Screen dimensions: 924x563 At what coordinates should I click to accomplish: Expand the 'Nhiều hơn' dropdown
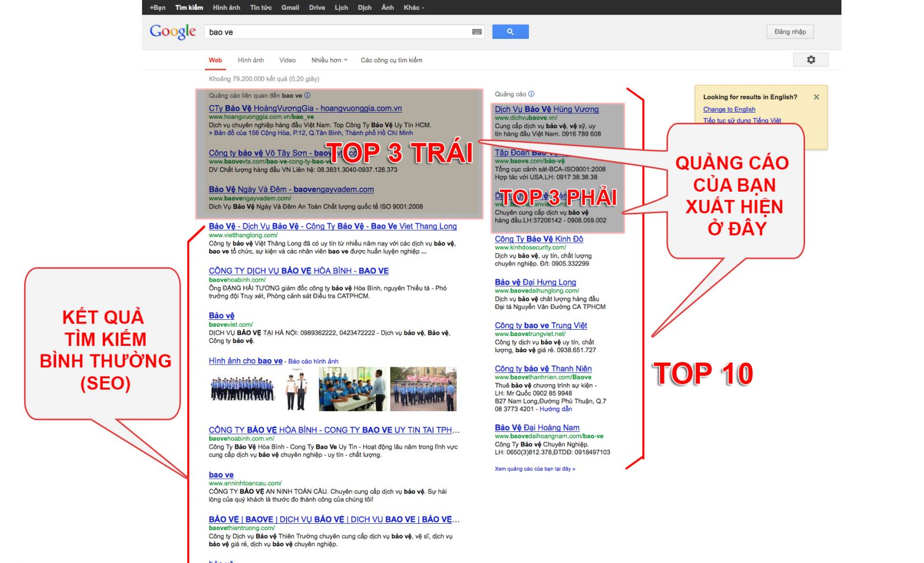pos(329,60)
